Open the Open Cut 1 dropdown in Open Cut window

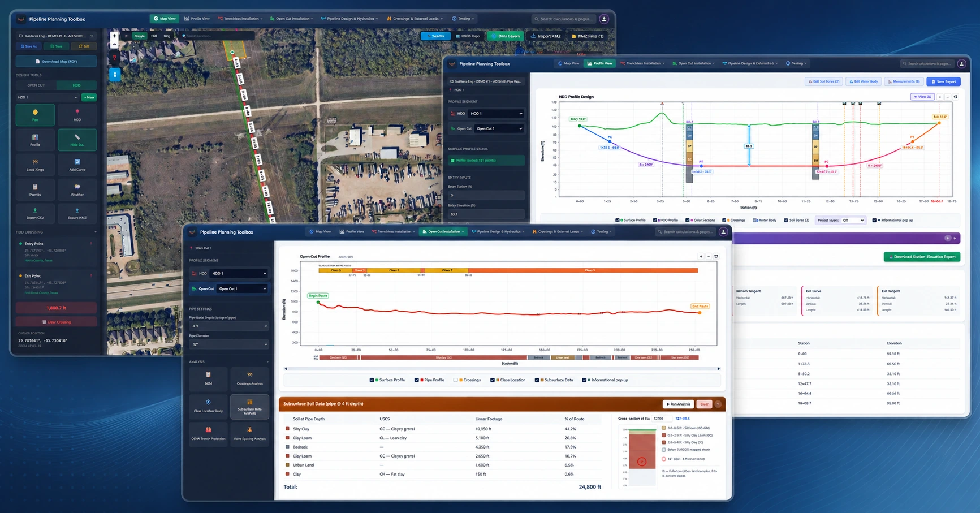243,288
